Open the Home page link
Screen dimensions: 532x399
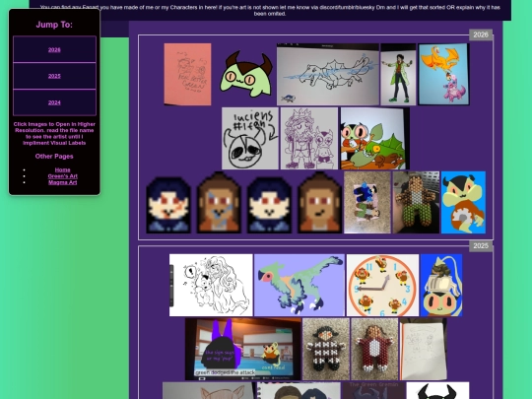point(62,170)
